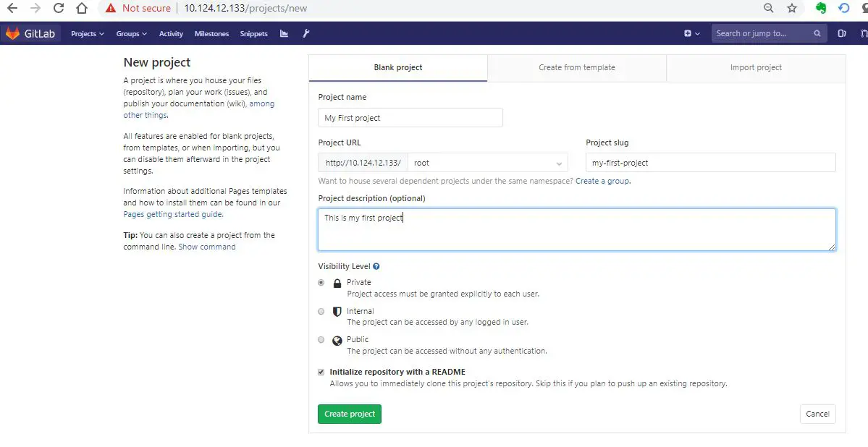Screen dimensions: 868x447
Task: Select the Internal visibility option
Action: (321, 312)
